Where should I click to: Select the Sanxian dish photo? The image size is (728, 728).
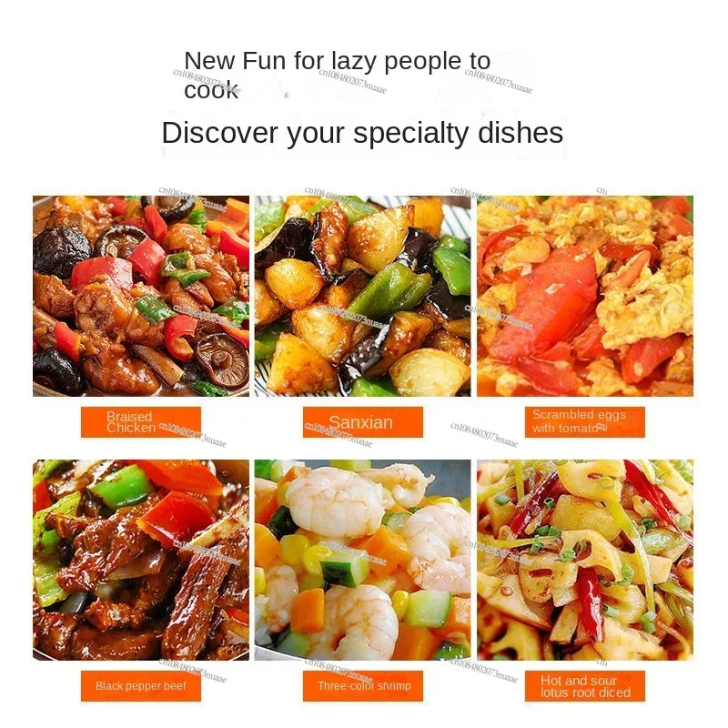[x=362, y=296]
